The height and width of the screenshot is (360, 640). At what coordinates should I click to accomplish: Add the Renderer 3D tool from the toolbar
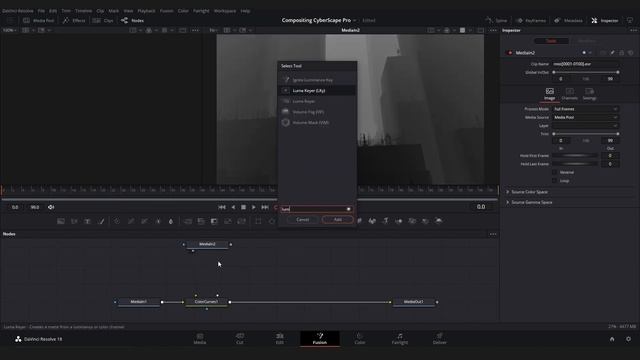[439, 221]
